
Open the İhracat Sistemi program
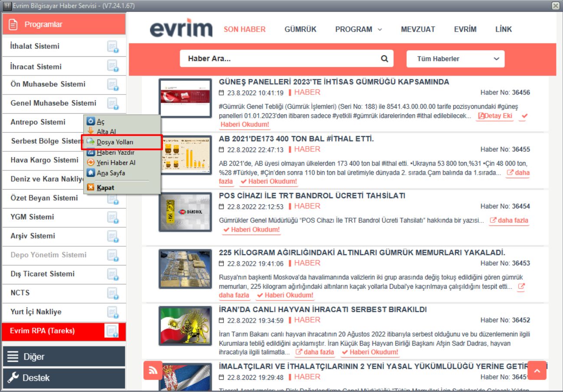tap(36, 66)
